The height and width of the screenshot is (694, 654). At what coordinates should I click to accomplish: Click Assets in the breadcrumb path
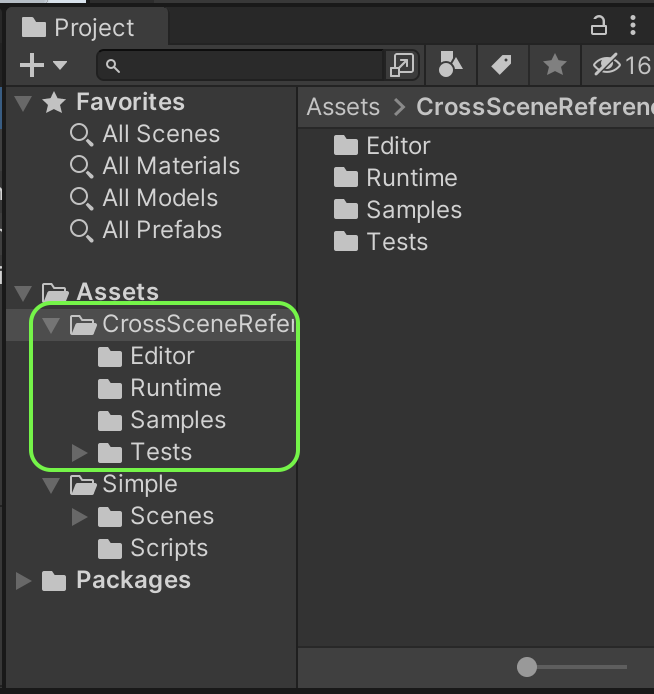[x=343, y=107]
